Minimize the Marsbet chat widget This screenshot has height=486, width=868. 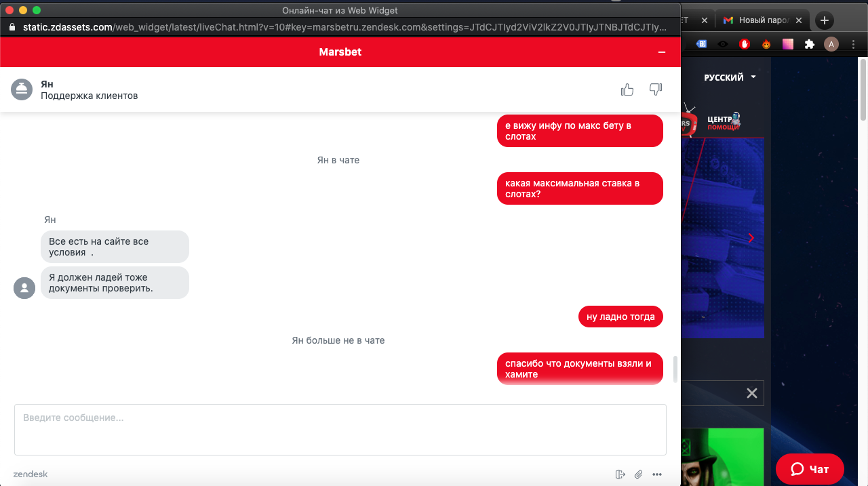(662, 52)
